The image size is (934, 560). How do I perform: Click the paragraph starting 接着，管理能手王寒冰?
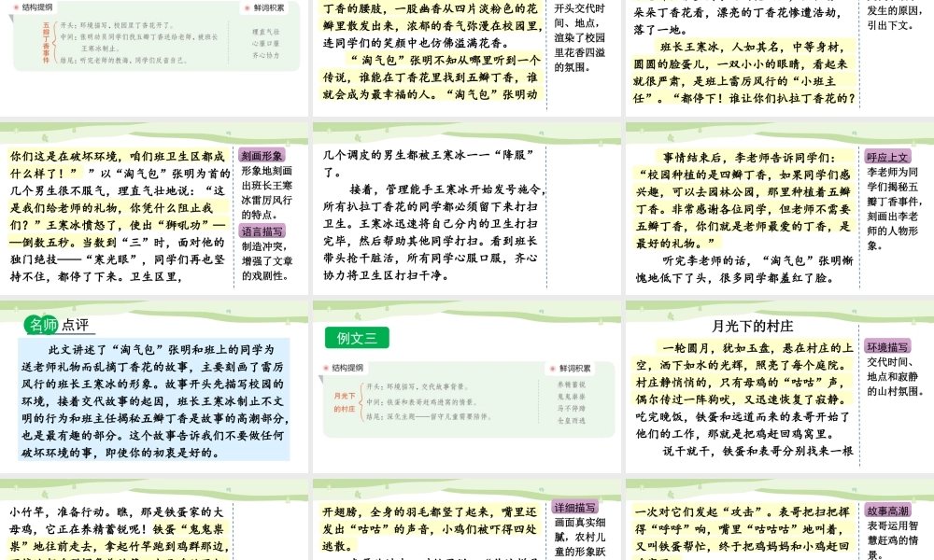(x=433, y=232)
